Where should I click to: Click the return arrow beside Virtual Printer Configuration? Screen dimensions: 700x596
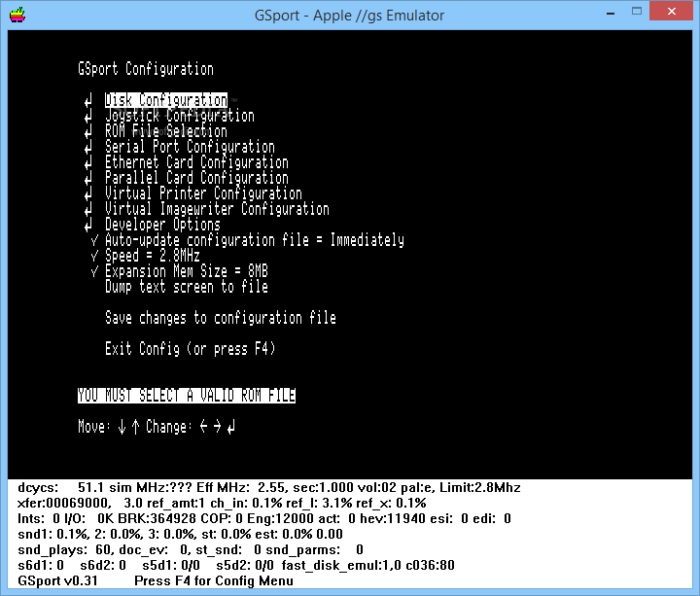point(88,193)
